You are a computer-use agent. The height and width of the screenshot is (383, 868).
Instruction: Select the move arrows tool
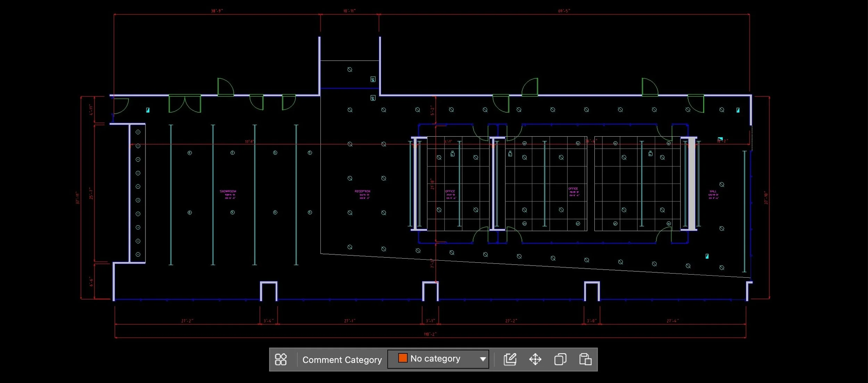(535, 359)
